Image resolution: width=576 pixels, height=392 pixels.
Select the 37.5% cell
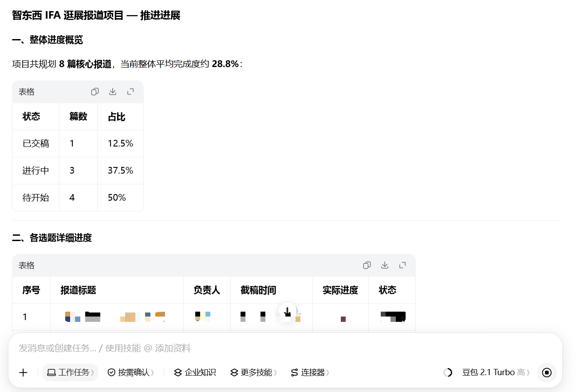tap(120, 170)
